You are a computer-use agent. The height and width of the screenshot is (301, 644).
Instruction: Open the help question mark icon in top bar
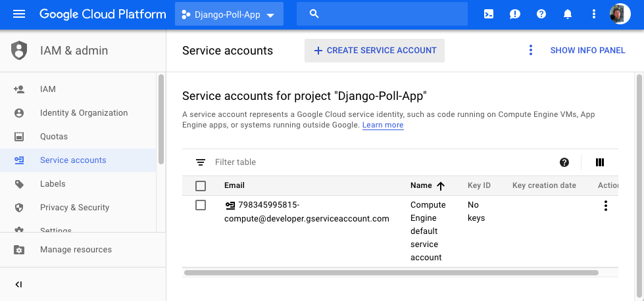point(541,14)
